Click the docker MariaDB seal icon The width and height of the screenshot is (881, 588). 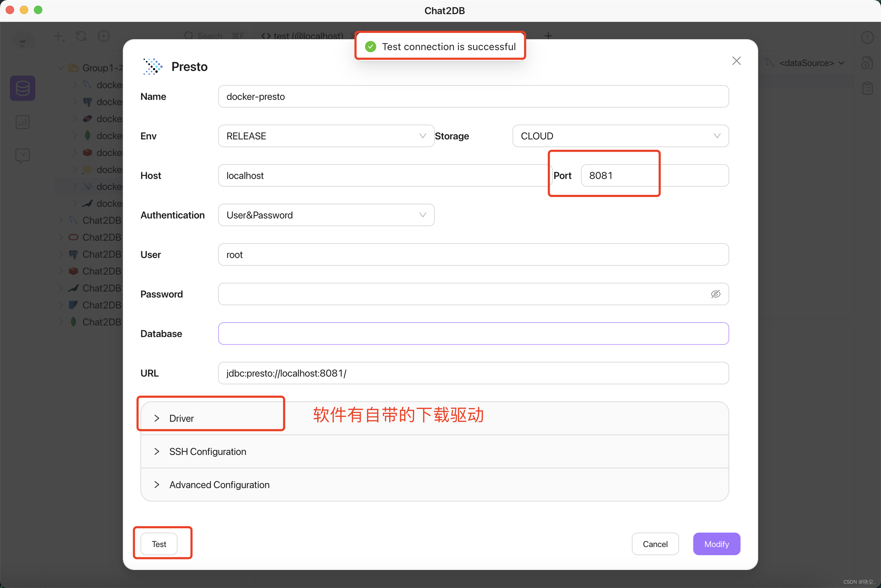point(88,203)
